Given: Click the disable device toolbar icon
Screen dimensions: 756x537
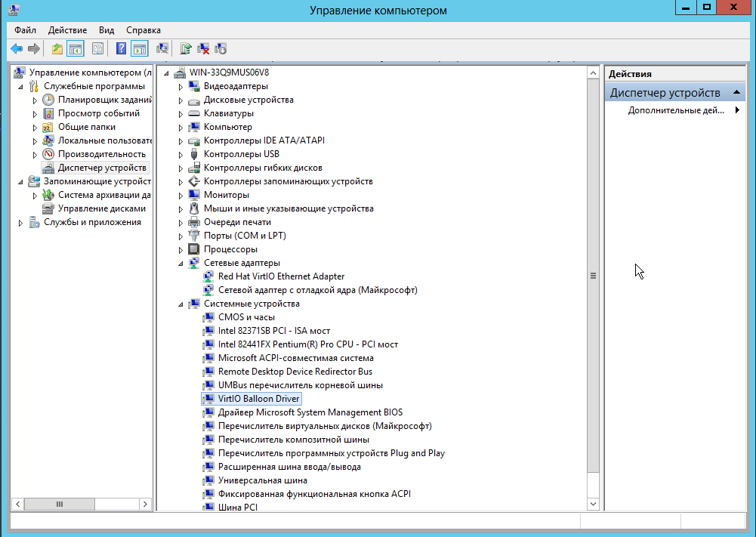Looking at the screenshot, I should click(221, 49).
